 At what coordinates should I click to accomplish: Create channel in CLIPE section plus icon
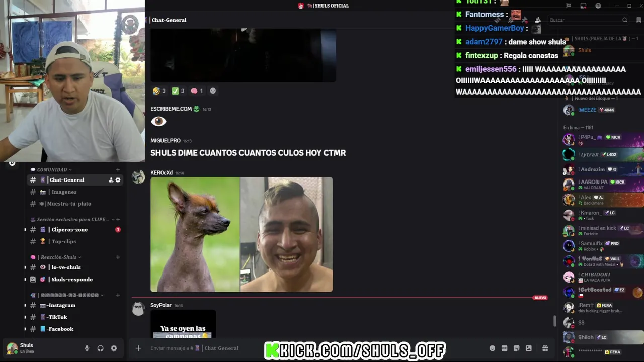click(118, 220)
